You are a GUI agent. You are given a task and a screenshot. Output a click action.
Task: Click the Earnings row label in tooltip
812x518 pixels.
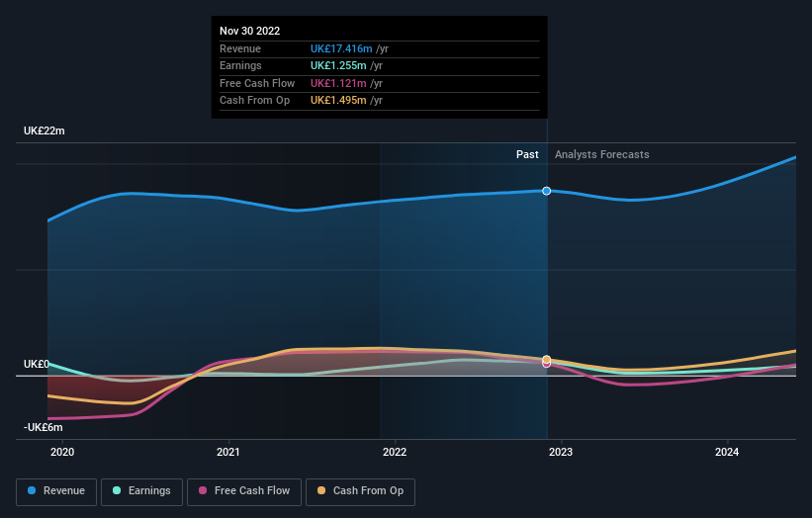(240, 65)
